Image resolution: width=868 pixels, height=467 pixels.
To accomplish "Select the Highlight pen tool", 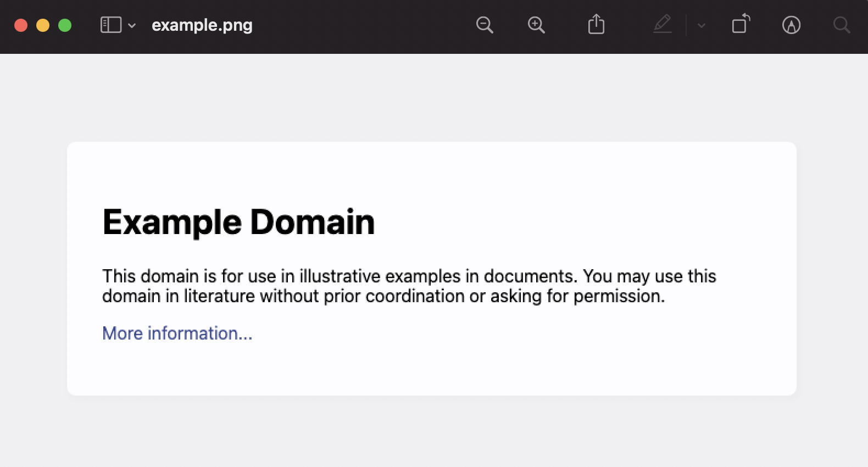I will (x=663, y=25).
